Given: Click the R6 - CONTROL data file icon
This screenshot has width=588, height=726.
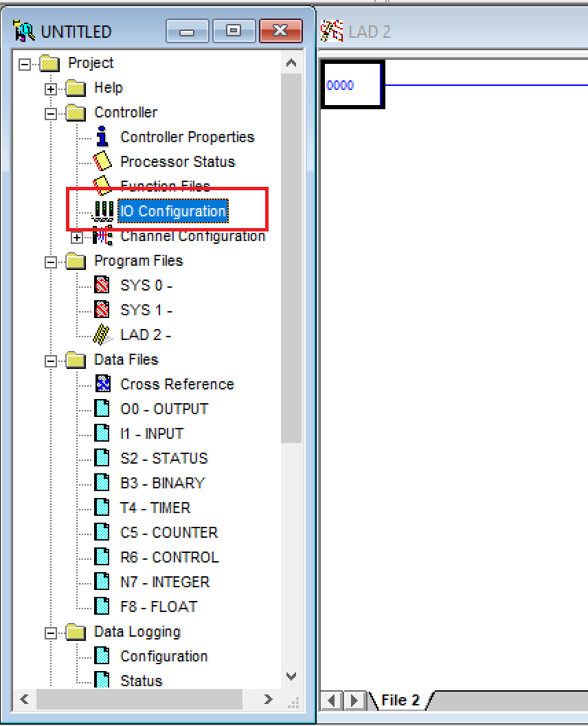Looking at the screenshot, I should pos(102,556).
